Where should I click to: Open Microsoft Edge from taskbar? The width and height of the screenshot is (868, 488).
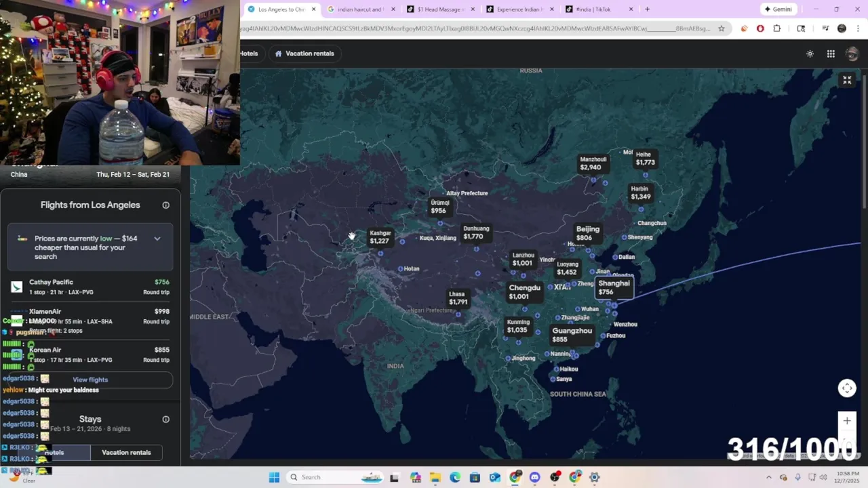pyautogui.click(x=455, y=477)
